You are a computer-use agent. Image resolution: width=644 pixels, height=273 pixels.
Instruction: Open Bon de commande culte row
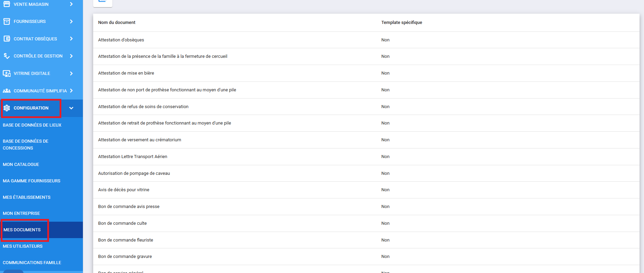[x=366, y=223]
